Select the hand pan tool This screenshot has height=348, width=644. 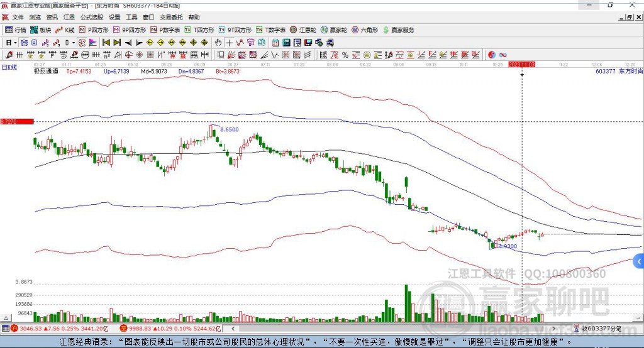pyautogui.click(x=218, y=43)
